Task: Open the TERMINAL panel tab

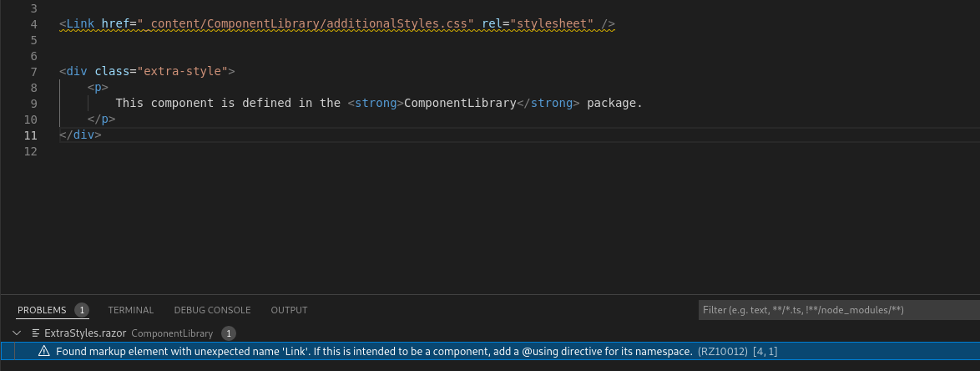Action: (130, 310)
